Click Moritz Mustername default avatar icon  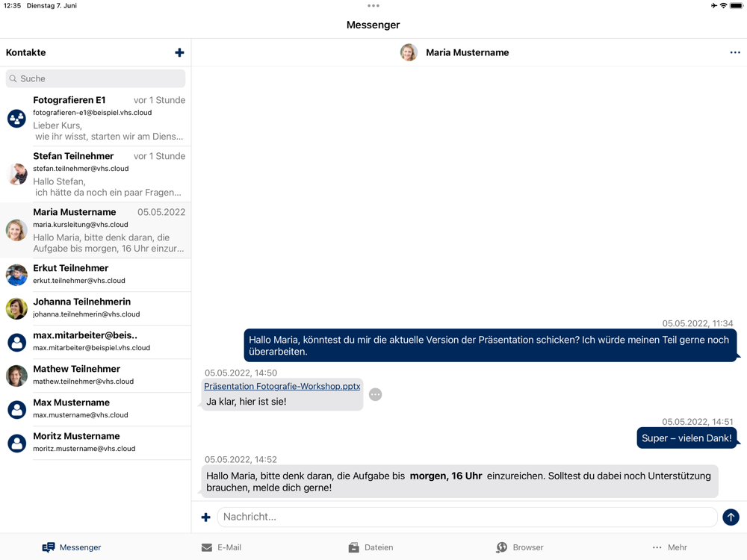(16, 443)
